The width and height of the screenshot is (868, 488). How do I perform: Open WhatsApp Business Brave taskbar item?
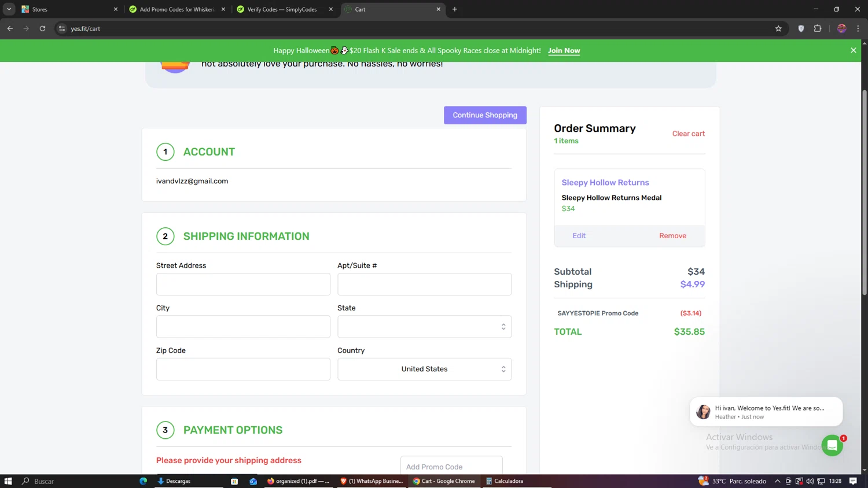tap(371, 481)
